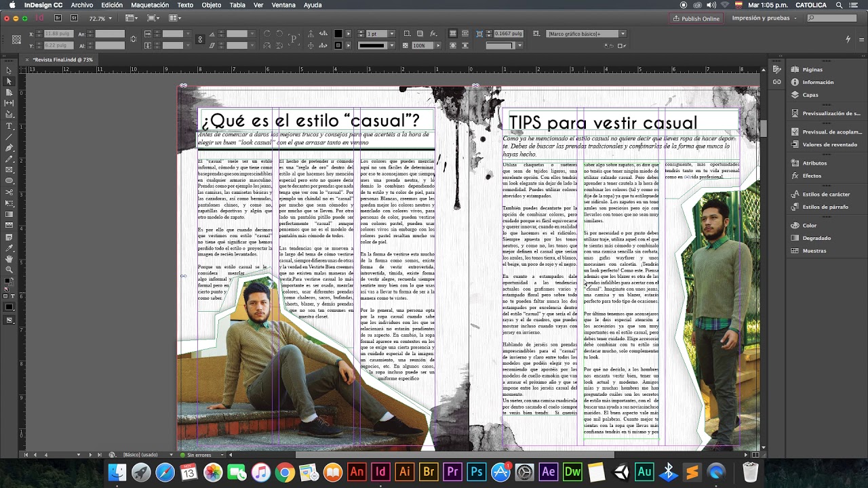Select the Ellipse tool

[9, 181]
